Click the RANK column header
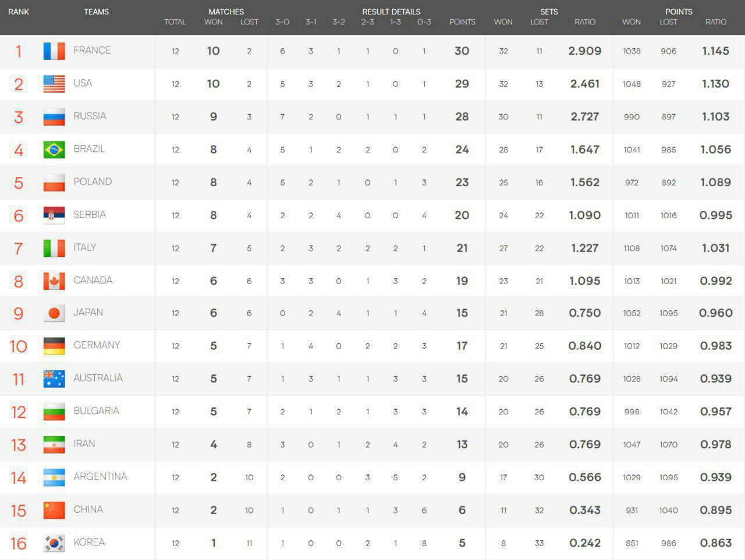This screenshot has height=560, width=745. pos(19,12)
